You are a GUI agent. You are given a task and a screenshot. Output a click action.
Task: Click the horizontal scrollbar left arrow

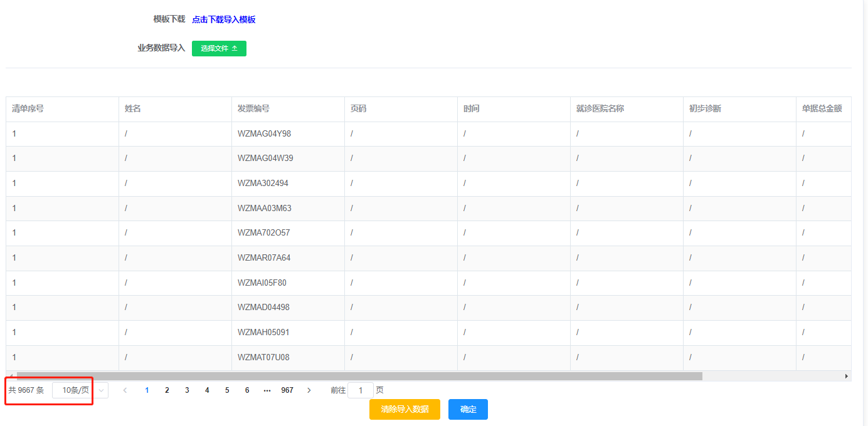11,376
